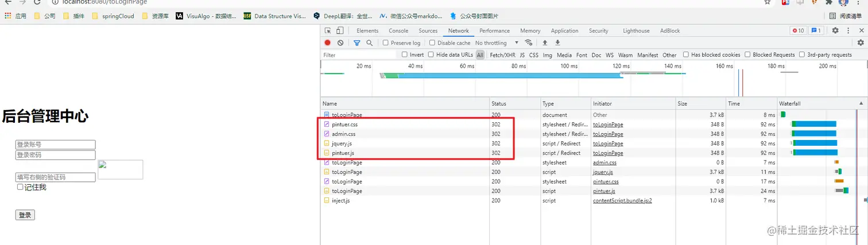This screenshot has width=868, height=245.
Task: Open Network panel settings gear
Action: pos(861,43)
